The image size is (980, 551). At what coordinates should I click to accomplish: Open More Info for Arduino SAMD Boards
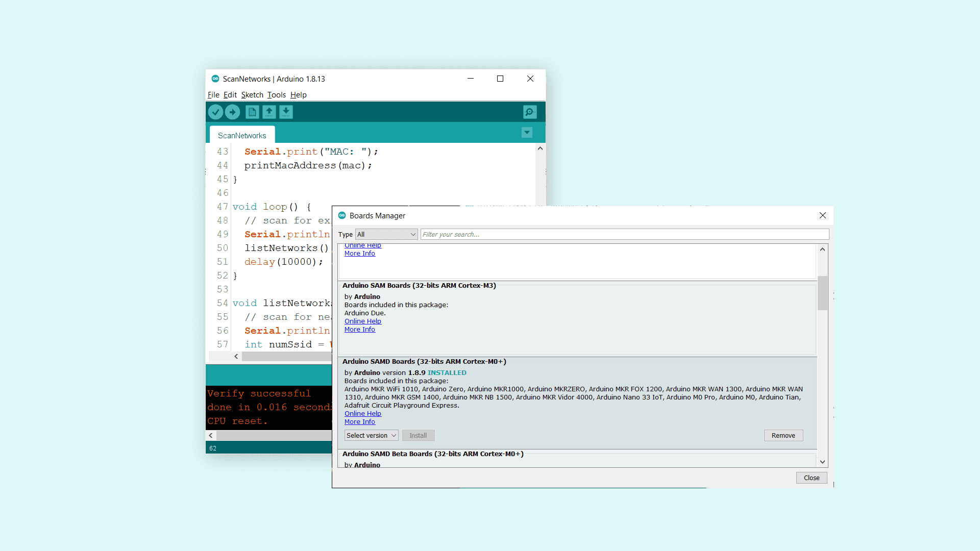click(359, 421)
